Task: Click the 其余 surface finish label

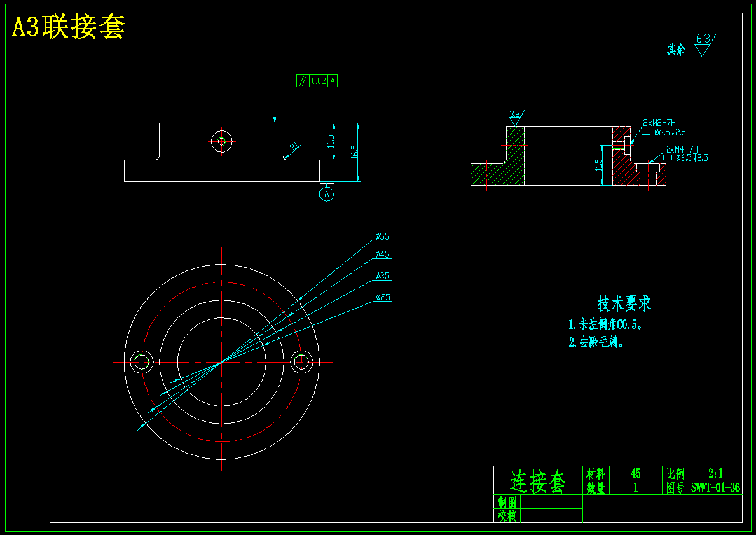Action: [x=676, y=50]
